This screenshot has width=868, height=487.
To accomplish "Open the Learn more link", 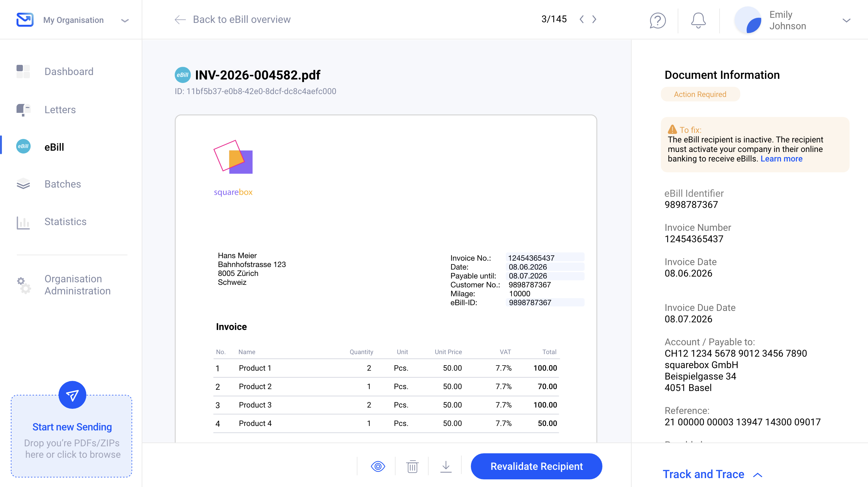I will coord(781,159).
